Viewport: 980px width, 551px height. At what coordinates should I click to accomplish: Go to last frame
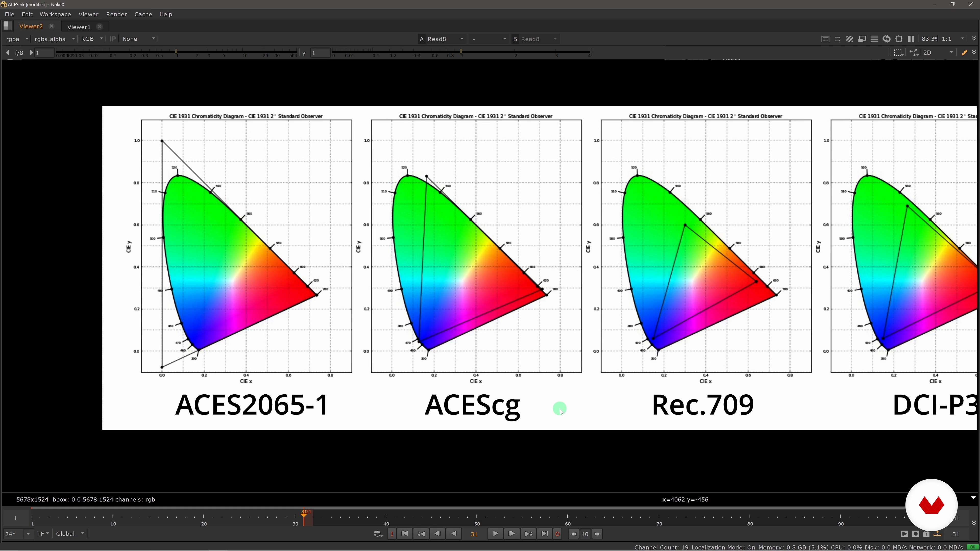pyautogui.click(x=544, y=534)
